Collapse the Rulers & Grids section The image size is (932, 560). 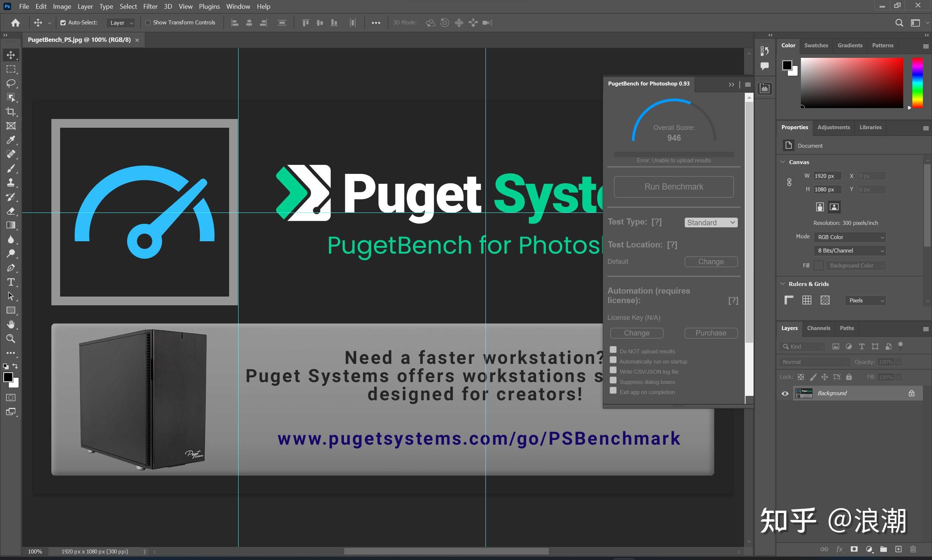click(783, 284)
